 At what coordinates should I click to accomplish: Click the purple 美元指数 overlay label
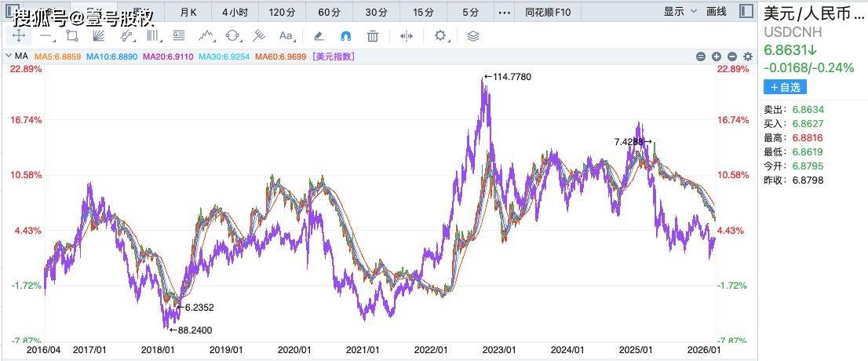coord(333,57)
